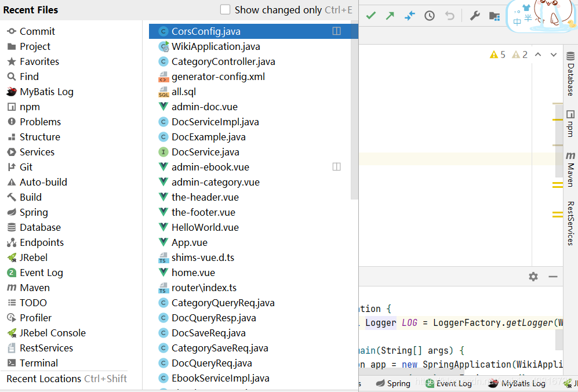Click generator-config.xml file icon

pos(163,77)
